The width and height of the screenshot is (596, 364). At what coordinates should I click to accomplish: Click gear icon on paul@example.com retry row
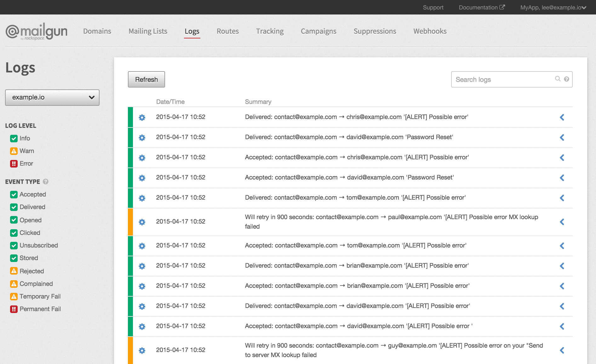coord(142,222)
